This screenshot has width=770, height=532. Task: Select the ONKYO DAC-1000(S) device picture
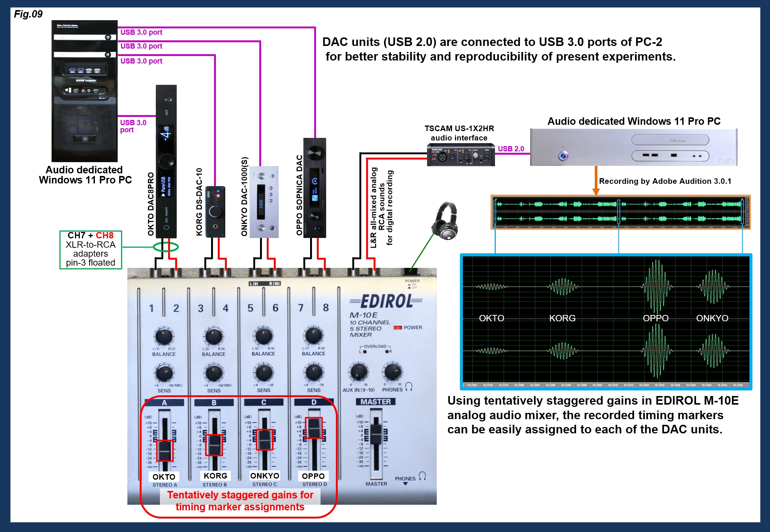pyautogui.click(x=264, y=202)
